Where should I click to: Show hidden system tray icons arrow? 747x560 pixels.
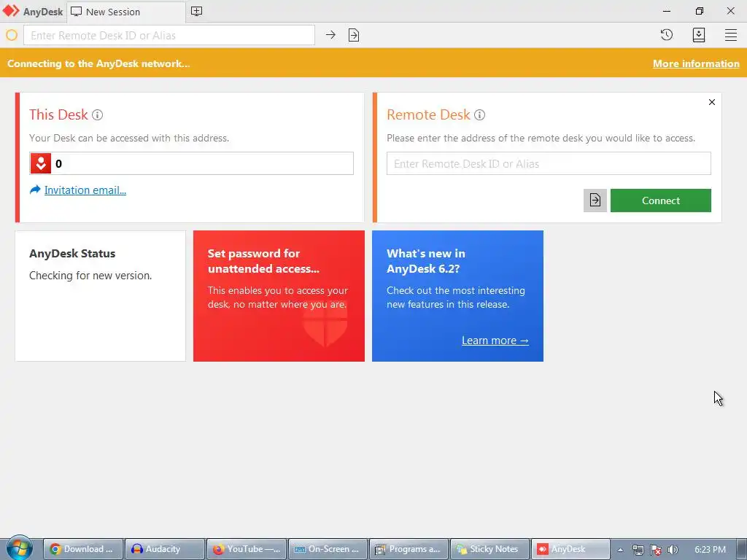coord(620,550)
